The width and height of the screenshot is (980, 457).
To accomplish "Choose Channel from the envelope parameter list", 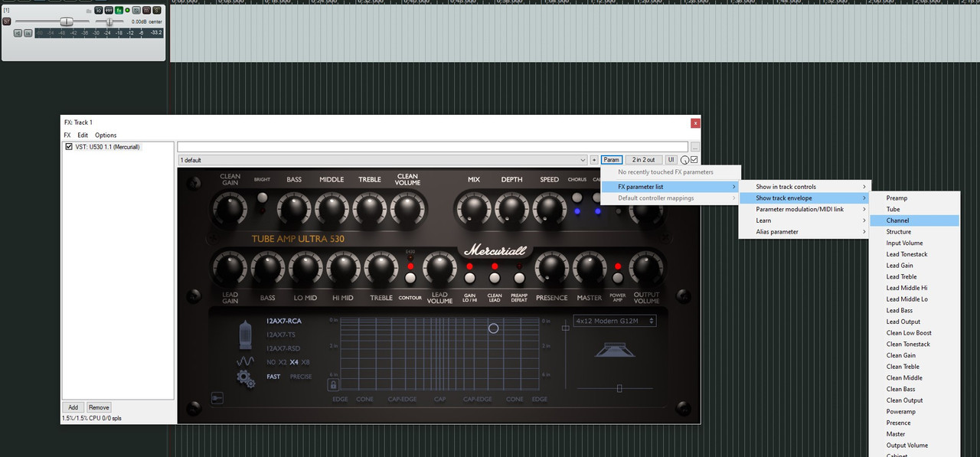I will click(915, 220).
